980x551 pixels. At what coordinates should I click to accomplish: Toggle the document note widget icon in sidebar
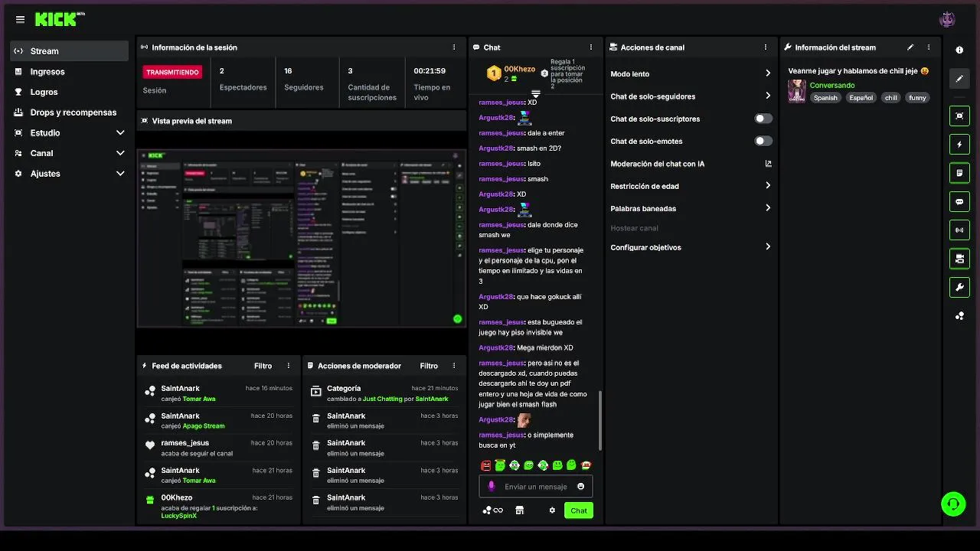coord(959,173)
